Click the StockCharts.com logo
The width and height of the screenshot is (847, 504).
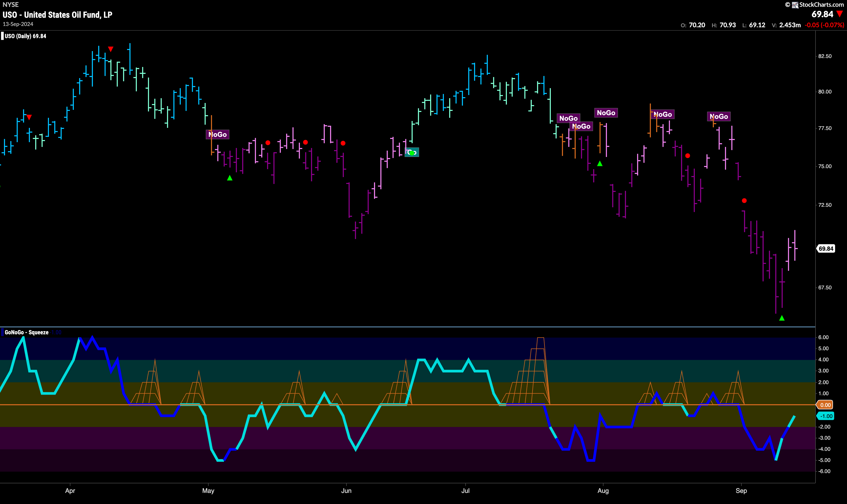click(814, 4)
